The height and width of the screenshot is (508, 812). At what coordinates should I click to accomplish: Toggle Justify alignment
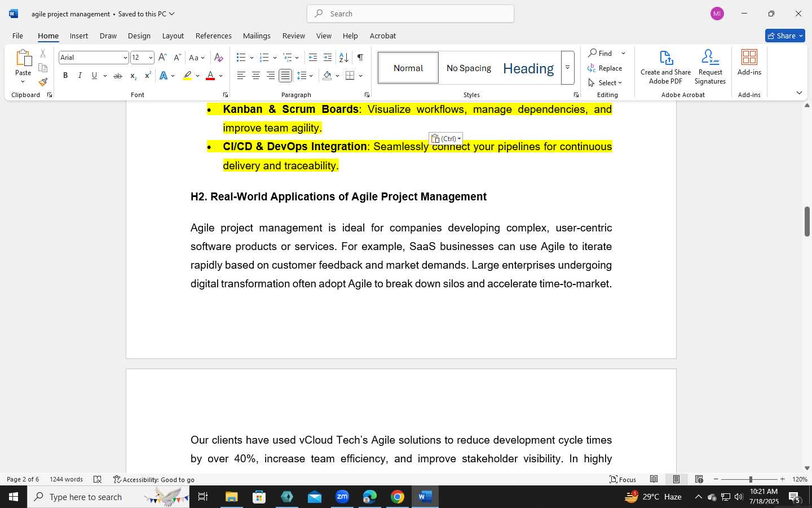point(285,76)
